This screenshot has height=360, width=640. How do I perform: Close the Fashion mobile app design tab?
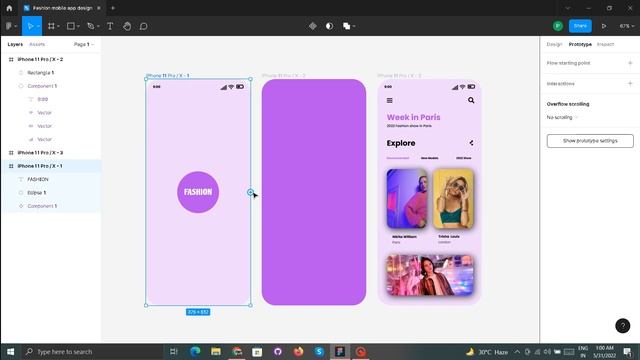pyautogui.click(x=99, y=8)
